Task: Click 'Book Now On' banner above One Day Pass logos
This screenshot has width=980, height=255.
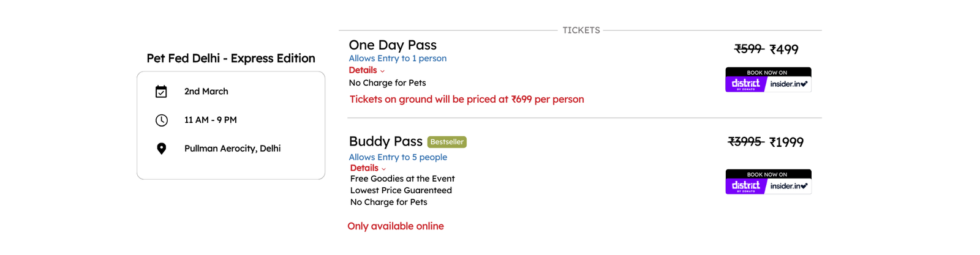Action: click(769, 72)
